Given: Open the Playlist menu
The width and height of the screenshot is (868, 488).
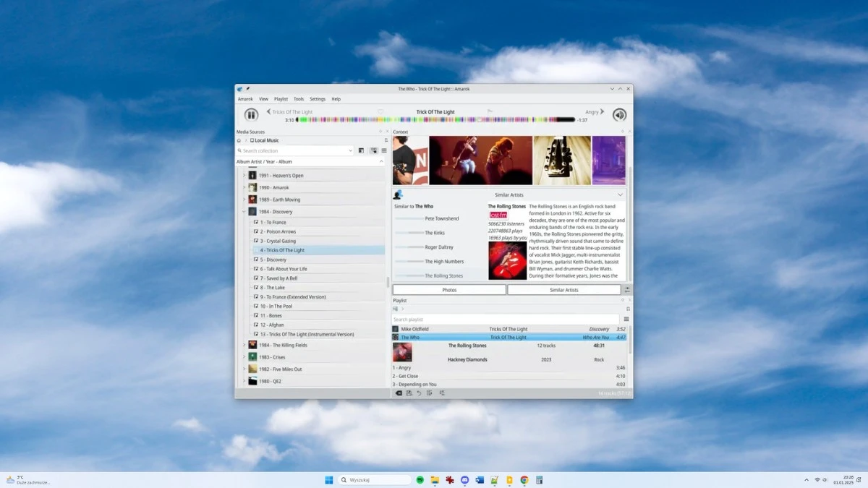Looking at the screenshot, I should [281, 99].
